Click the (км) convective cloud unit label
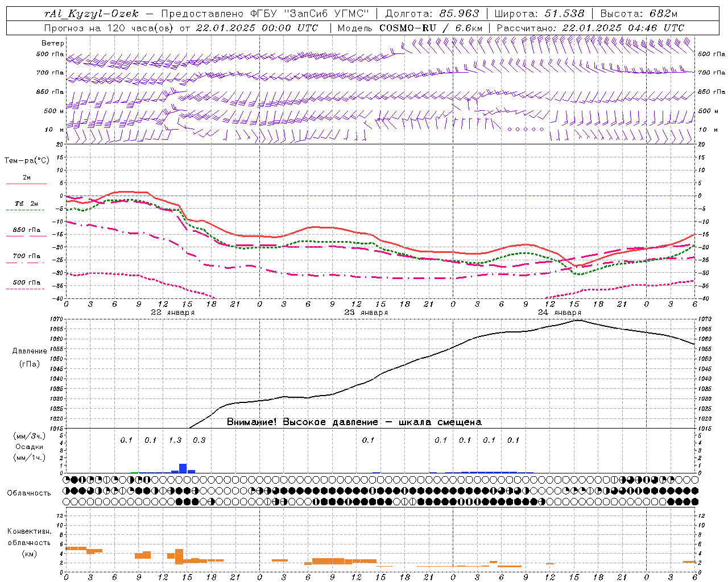 (29, 554)
